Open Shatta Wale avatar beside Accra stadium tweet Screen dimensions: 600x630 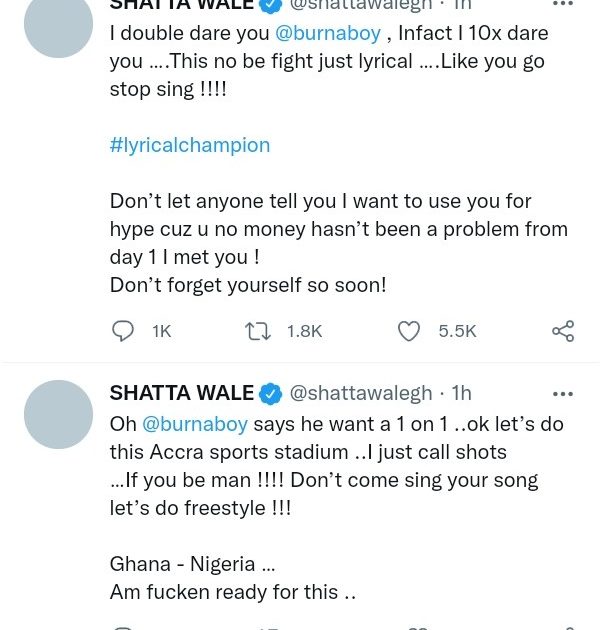(x=58, y=414)
